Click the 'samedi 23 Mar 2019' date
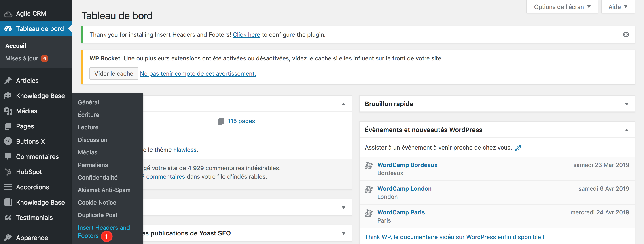The width and height of the screenshot is (644, 244). (601, 165)
